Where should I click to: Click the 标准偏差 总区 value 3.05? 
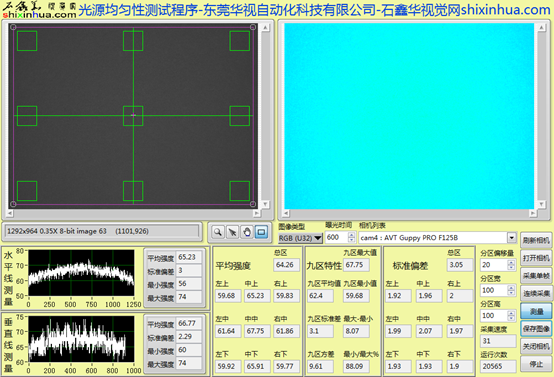[x=460, y=265]
